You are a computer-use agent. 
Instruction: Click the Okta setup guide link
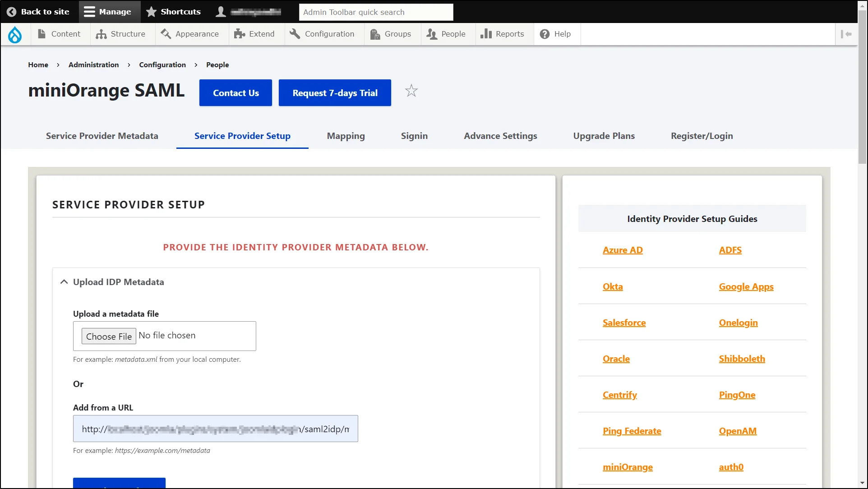click(613, 286)
